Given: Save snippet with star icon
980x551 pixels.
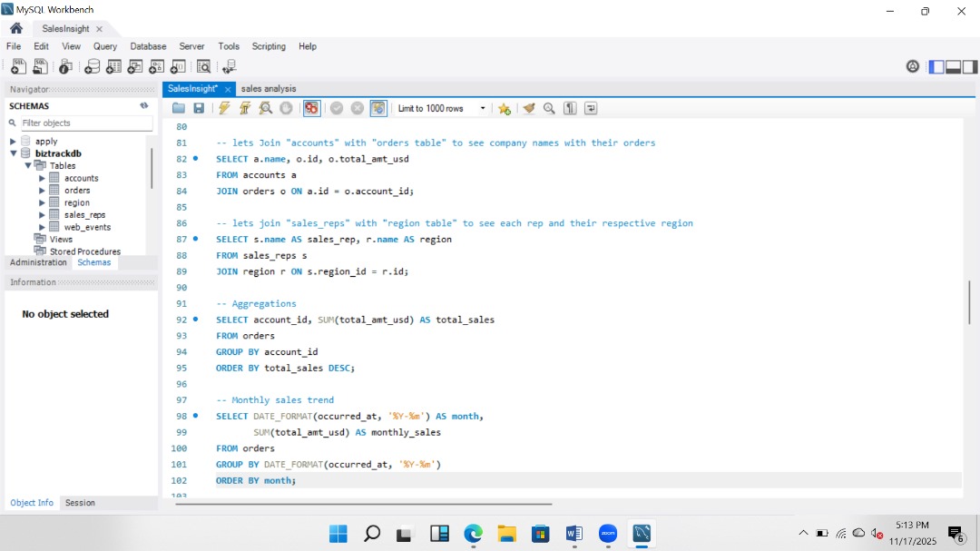Looking at the screenshot, I should [505, 108].
